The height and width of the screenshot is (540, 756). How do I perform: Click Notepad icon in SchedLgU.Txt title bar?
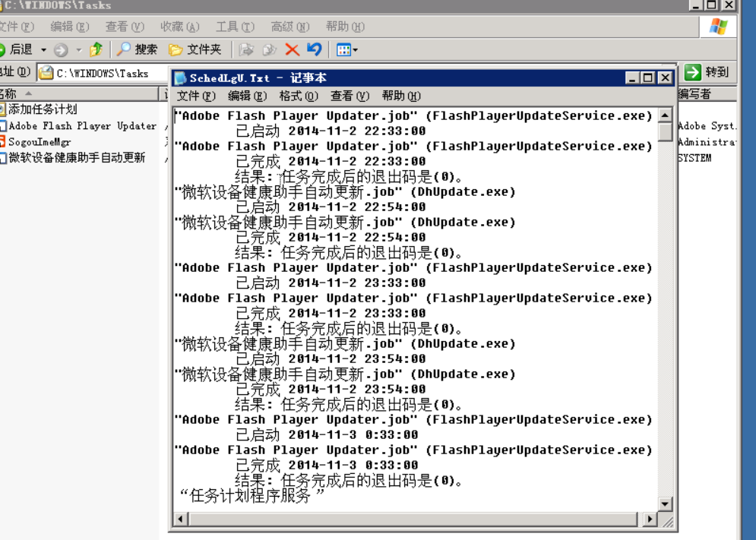(180, 77)
